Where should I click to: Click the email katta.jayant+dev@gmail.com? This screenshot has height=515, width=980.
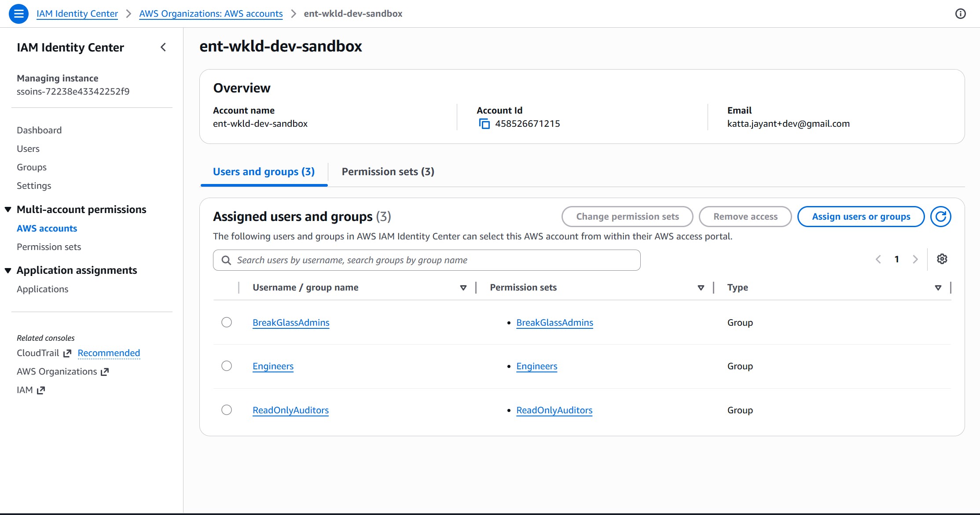(788, 124)
